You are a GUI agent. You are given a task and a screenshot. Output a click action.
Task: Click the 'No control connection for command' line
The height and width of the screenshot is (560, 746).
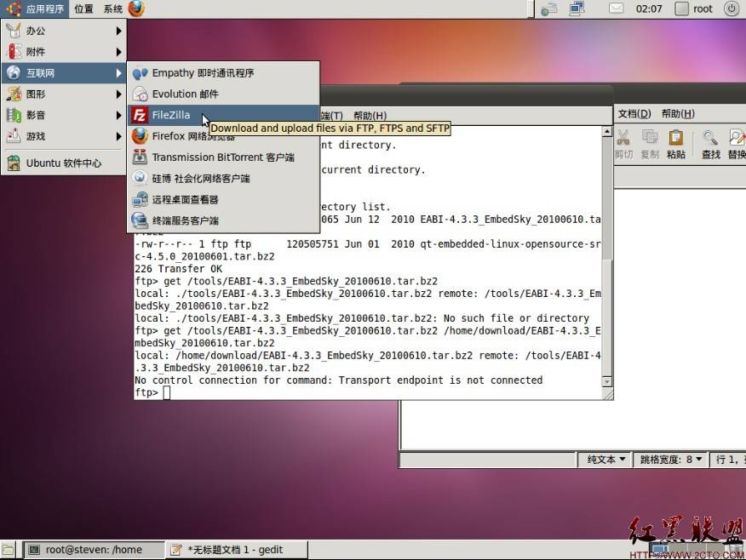(338, 380)
